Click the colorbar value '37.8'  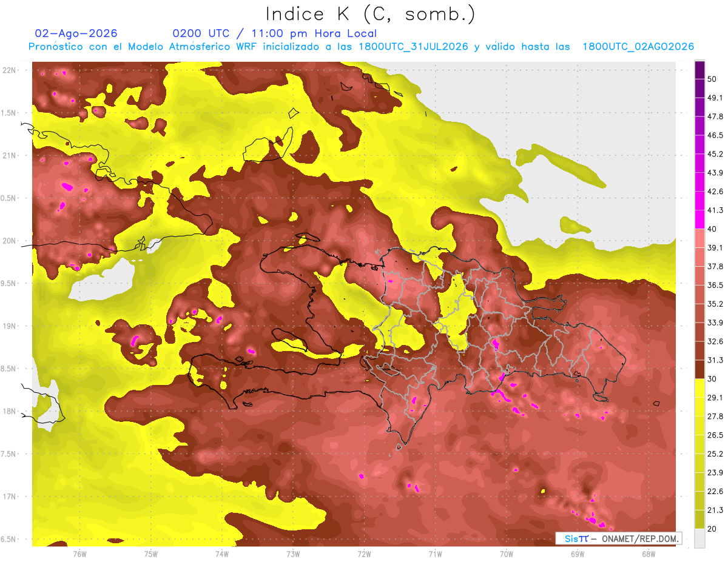tap(716, 266)
